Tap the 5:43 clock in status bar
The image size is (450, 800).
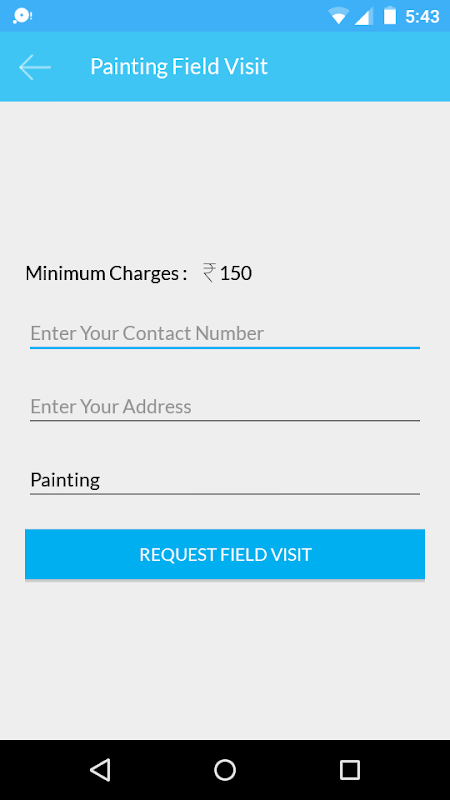(422, 17)
